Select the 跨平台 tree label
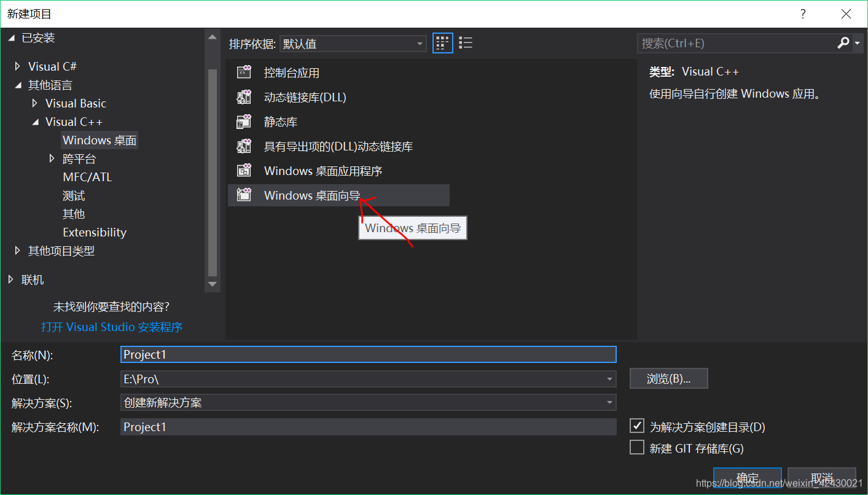This screenshot has width=868, height=495. pyautogui.click(x=79, y=158)
